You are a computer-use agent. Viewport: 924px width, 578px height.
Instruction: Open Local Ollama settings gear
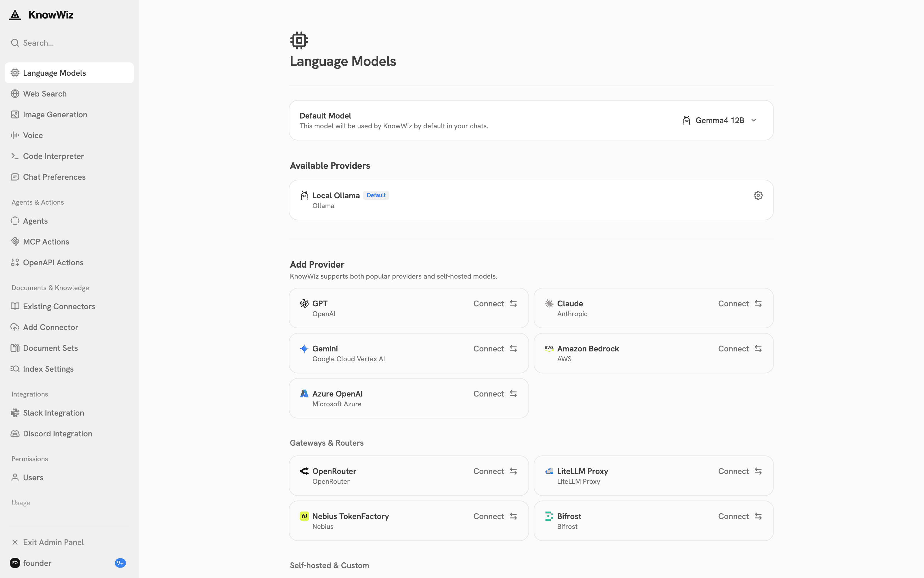click(x=758, y=195)
